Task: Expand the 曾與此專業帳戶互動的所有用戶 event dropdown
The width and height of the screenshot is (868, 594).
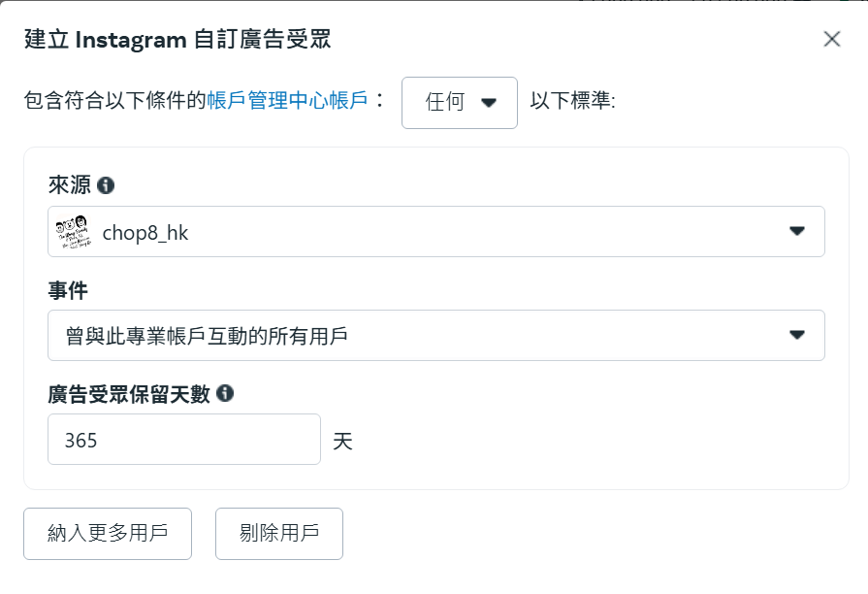Action: [435, 335]
